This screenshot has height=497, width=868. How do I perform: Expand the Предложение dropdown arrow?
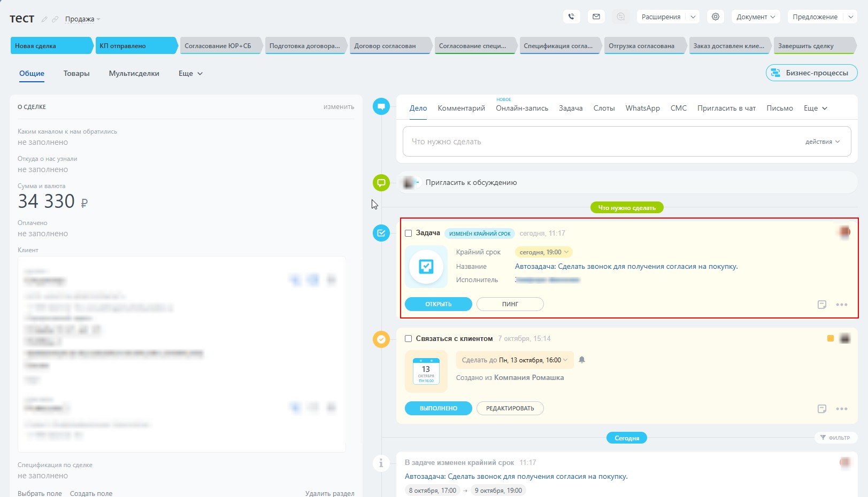850,17
